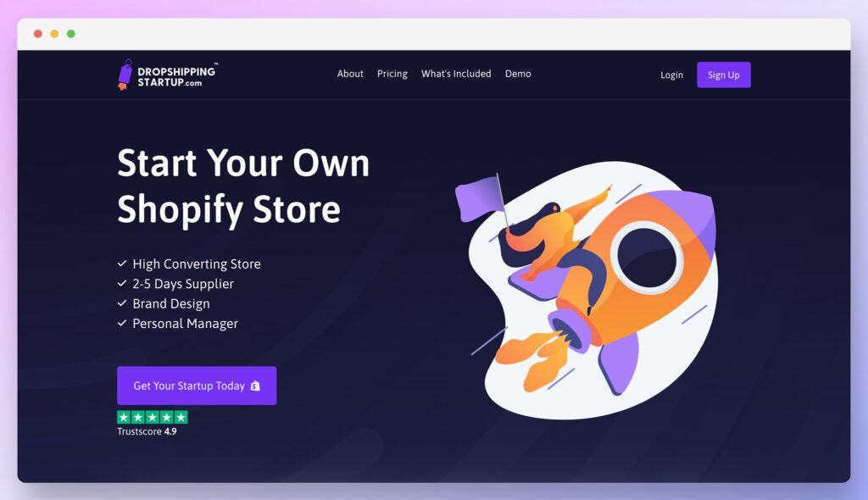Click the purple flag in the illustration
The image size is (868, 500).
coord(479,198)
